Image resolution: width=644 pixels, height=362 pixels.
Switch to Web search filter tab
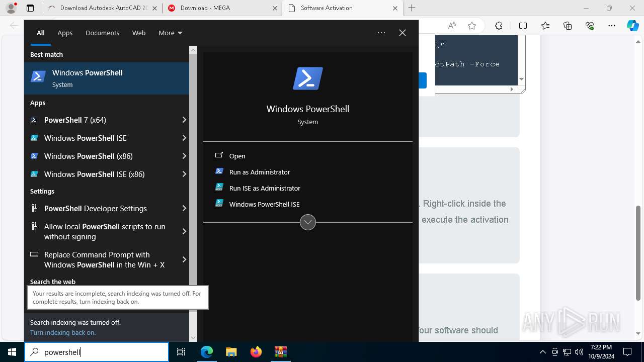pos(139,33)
